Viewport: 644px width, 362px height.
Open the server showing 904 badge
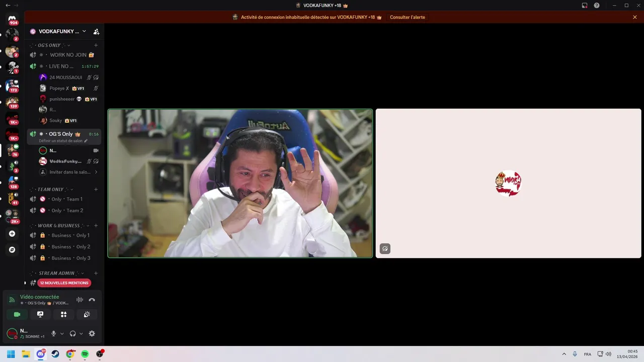tap(12, 19)
